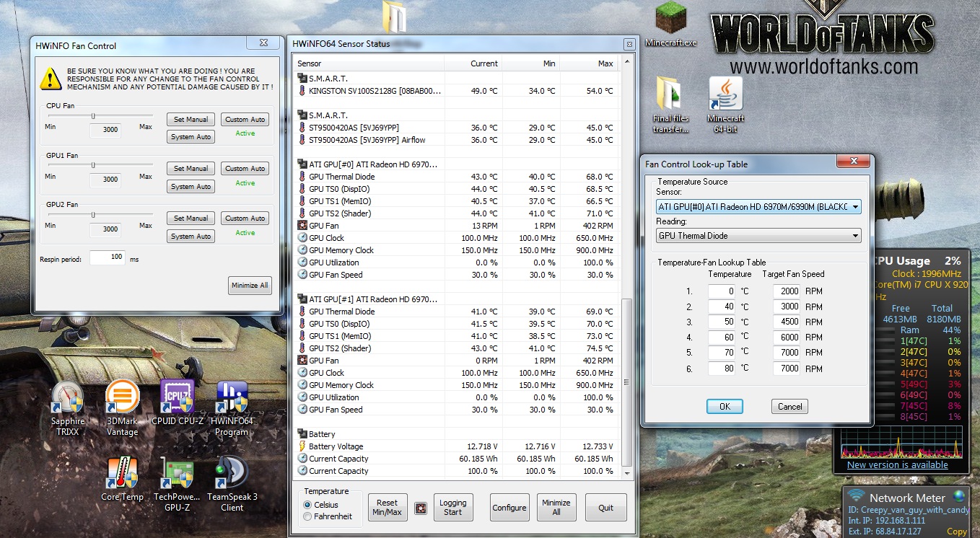980x538 pixels.
Task: Select Fahrenheit temperature unit
Action: (307, 516)
